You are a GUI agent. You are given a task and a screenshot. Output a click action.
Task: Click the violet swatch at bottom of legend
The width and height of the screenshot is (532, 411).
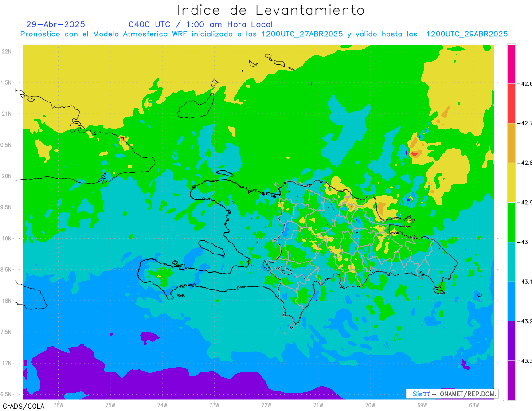[511, 380]
